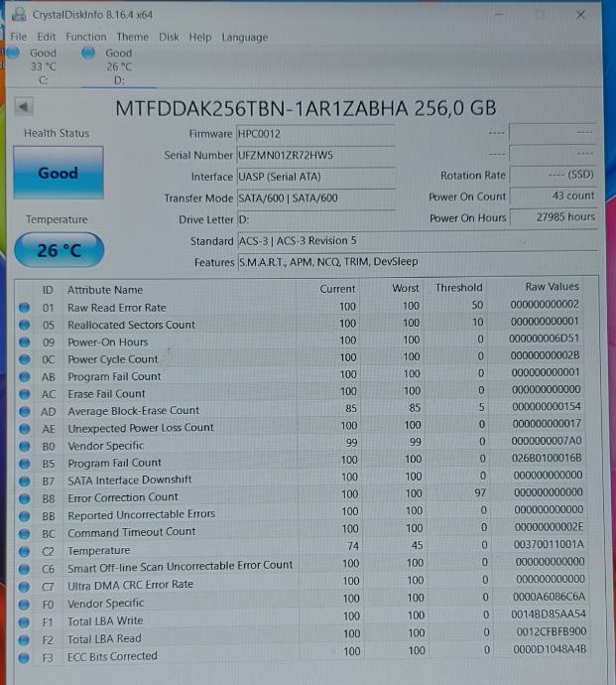Close the CrystalDiskInfo window
The image size is (616, 685).
(x=580, y=15)
